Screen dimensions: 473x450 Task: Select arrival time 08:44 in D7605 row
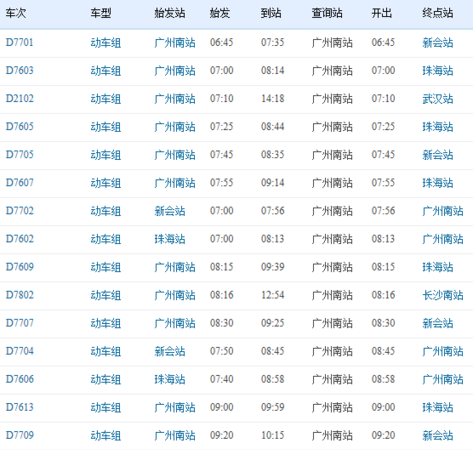tap(273, 127)
